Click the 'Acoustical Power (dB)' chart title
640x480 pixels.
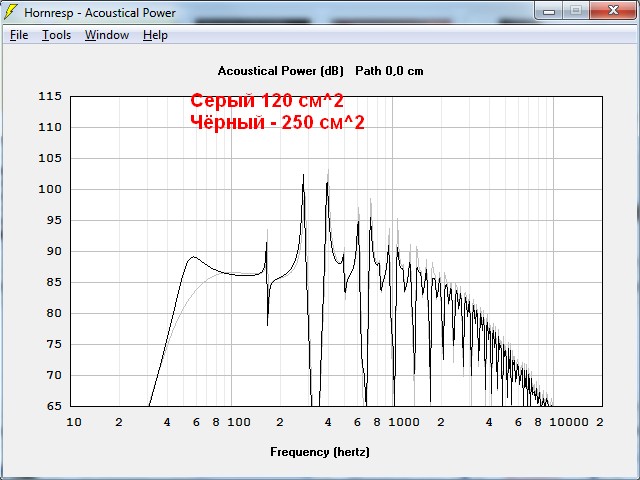pos(280,71)
